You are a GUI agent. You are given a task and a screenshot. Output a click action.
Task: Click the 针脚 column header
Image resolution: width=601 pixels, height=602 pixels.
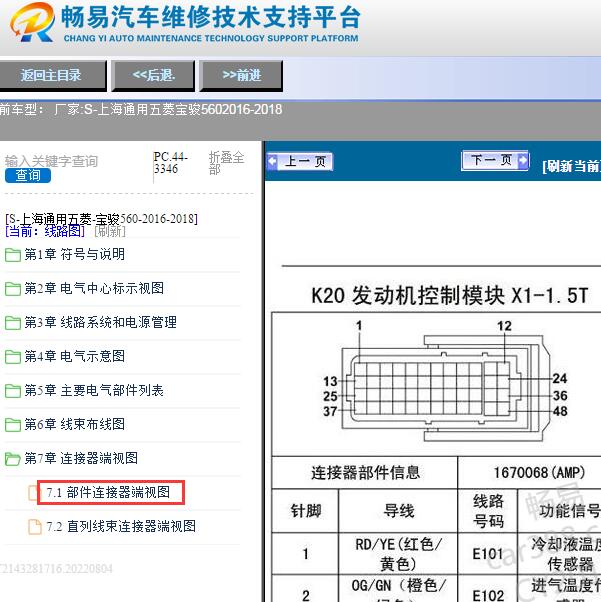pyautogui.click(x=306, y=511)
